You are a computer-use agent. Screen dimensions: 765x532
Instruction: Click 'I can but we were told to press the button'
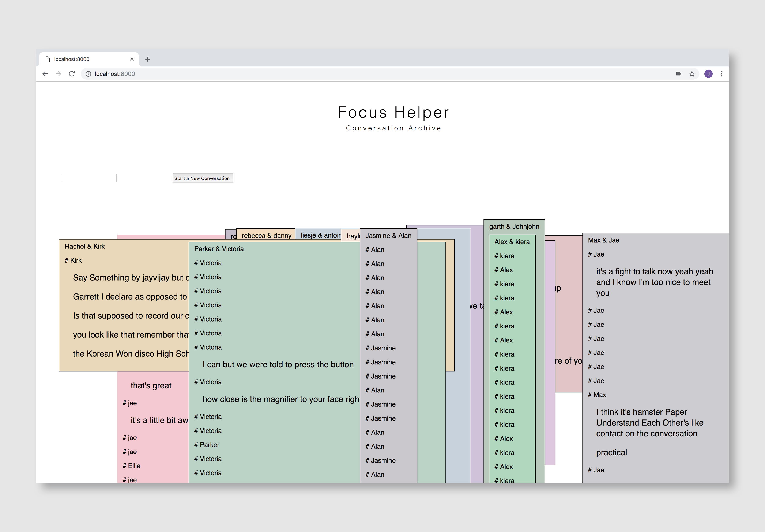[278, 364]
